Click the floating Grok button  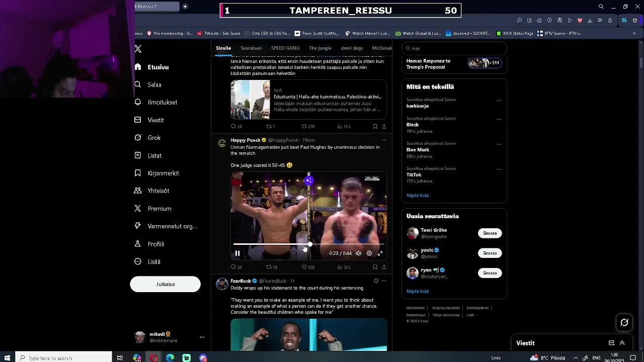tap(624, 323)
